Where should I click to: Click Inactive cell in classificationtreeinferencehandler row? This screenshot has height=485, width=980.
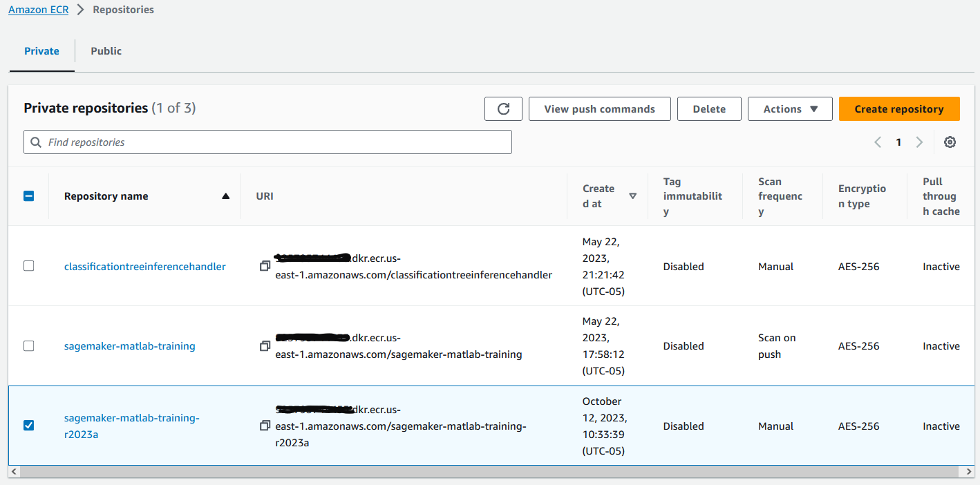click(x=941, y=266)
